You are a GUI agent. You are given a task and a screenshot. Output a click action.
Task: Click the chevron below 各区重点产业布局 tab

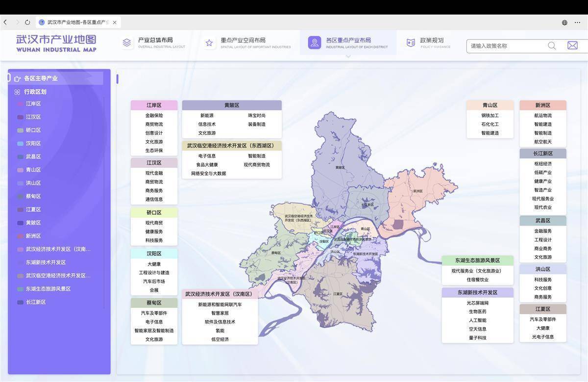pyautogui.click(x=348, y=56)
